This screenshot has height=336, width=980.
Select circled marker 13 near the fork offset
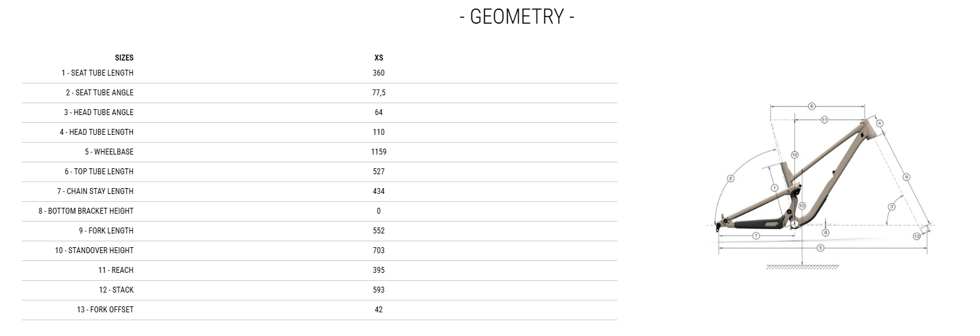916,236
